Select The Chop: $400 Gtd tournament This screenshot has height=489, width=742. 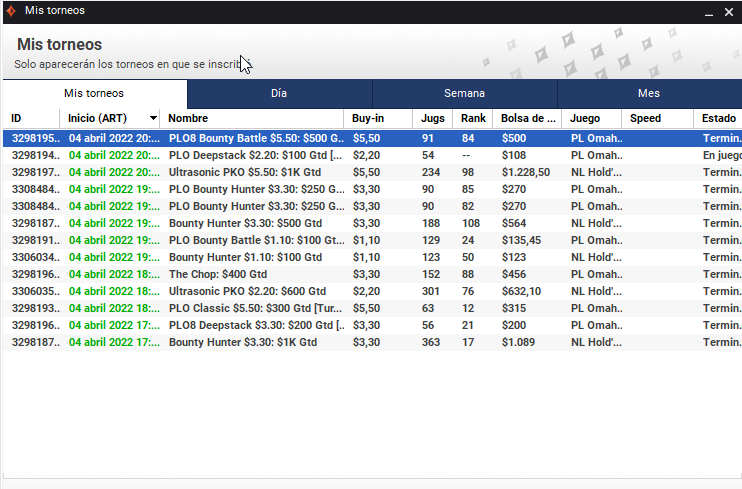[x=372, y=275]
